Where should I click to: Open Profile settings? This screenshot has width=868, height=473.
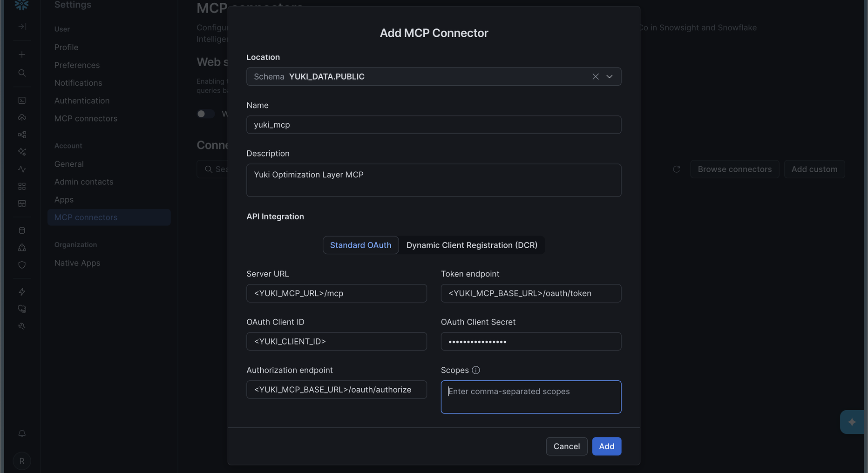tap(66, 47)
